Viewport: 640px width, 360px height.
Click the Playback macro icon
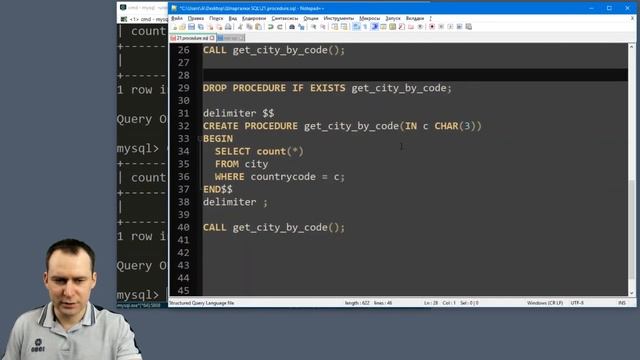(450, 27)
